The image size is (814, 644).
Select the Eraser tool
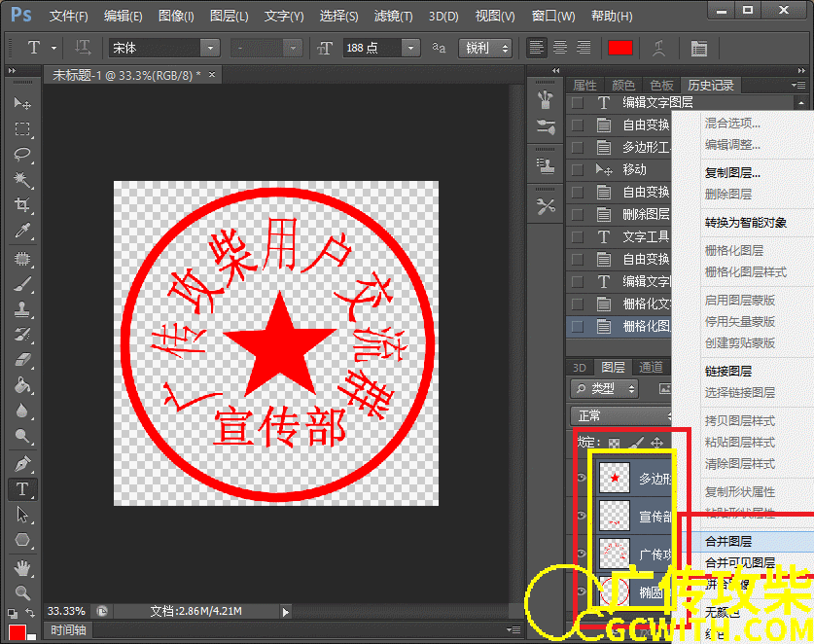(x=22, y=360)
